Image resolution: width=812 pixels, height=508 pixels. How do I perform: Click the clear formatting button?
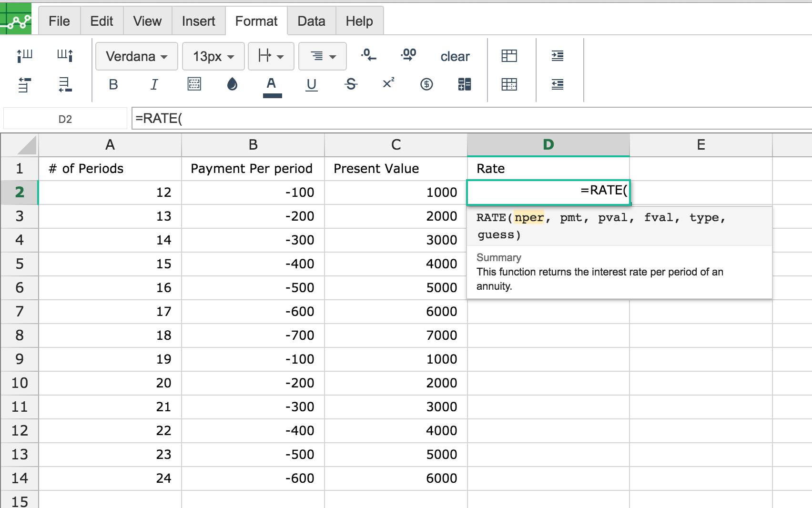(455, 56)
